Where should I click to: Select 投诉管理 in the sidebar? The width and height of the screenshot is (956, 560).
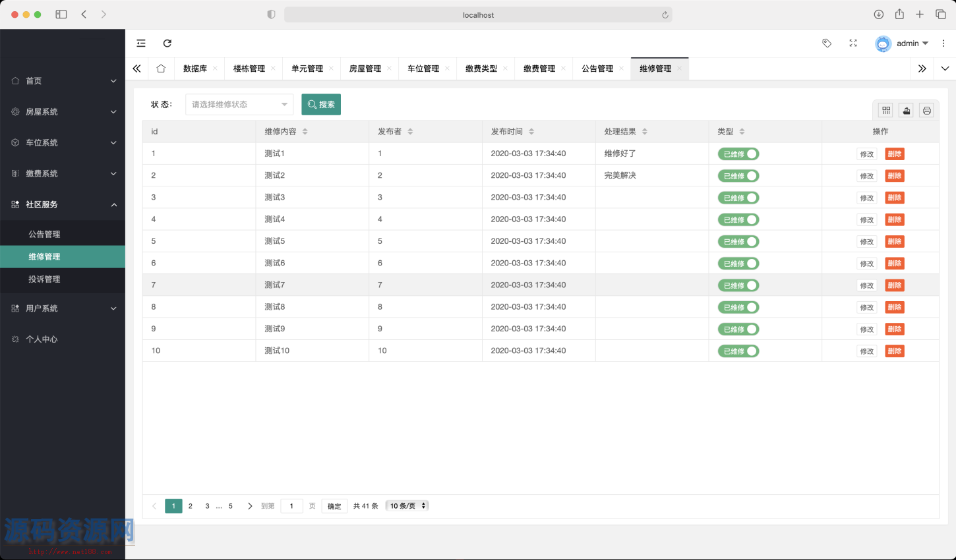click(x=44, y=279)
